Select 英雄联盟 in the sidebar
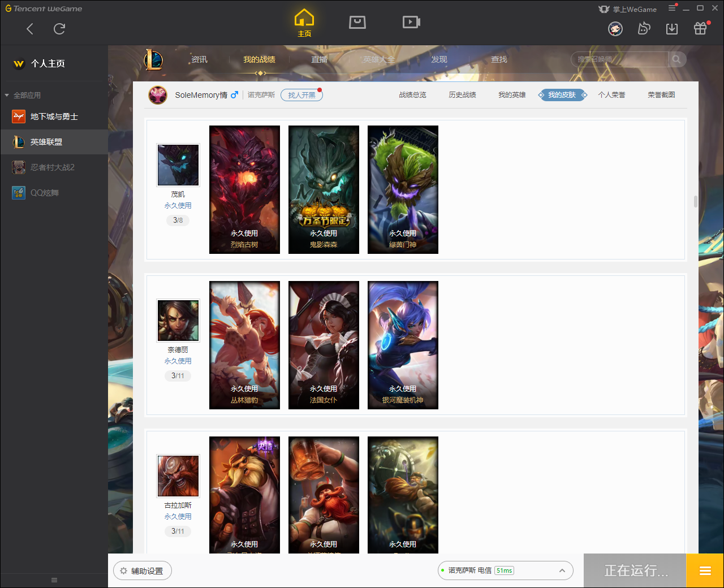 click(x=54, y=142)
